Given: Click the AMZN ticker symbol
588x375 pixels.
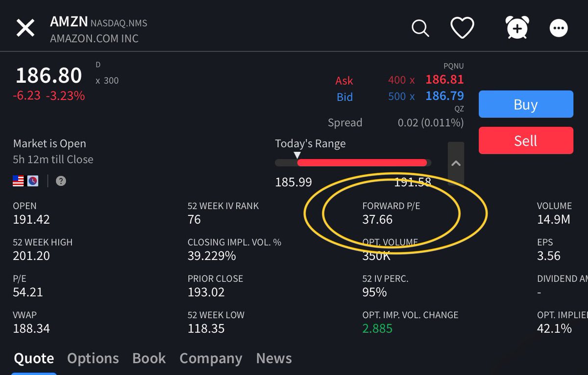Looking at the screenshot, I should tap(69, 22).
